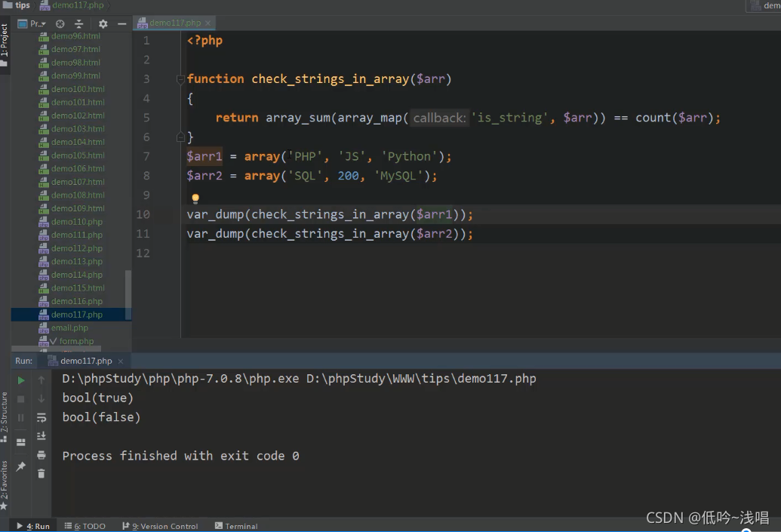Click the yellow lightbulb intention hint

click(x=195, y=198)
